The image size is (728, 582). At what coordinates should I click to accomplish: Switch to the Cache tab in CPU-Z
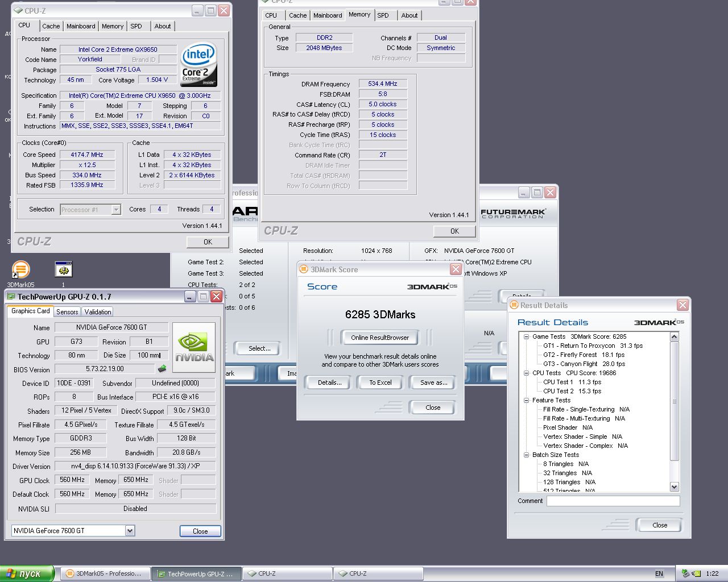[x=51, y=26]
